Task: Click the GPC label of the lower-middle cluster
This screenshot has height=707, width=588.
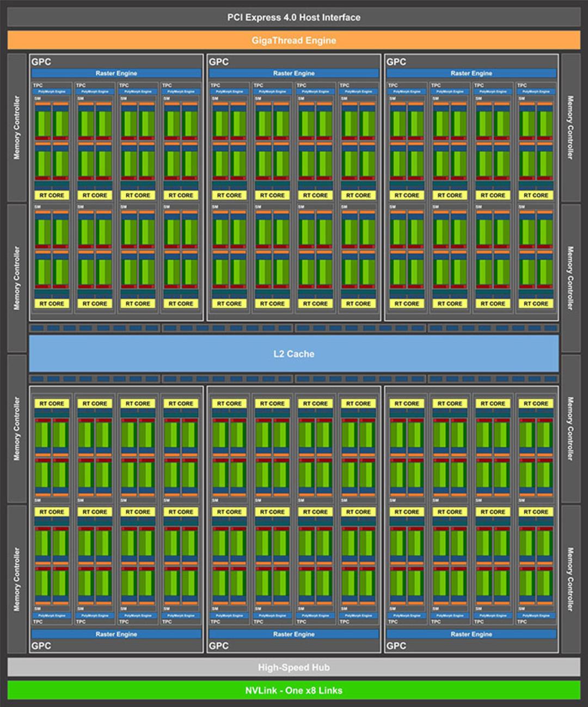Action: pyautogui.click(x=219, y=645)
